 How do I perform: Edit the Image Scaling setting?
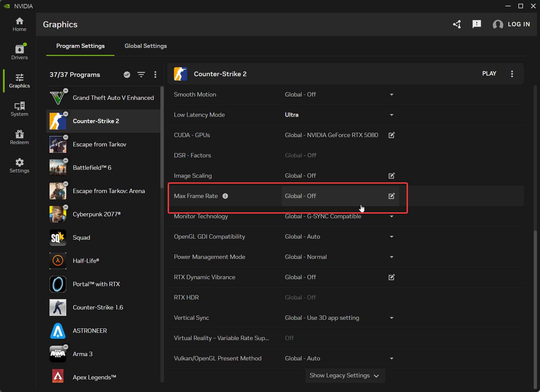tap(392, 176)
